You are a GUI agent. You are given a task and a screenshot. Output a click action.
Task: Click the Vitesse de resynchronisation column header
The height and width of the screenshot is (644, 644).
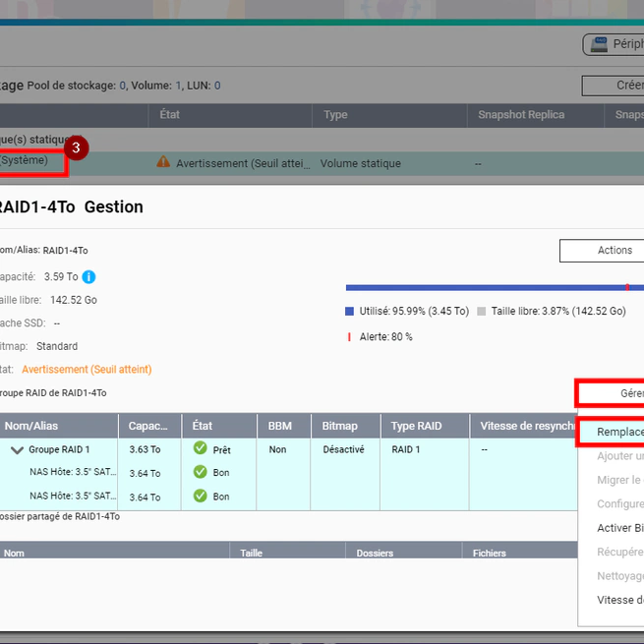[524, 426]
